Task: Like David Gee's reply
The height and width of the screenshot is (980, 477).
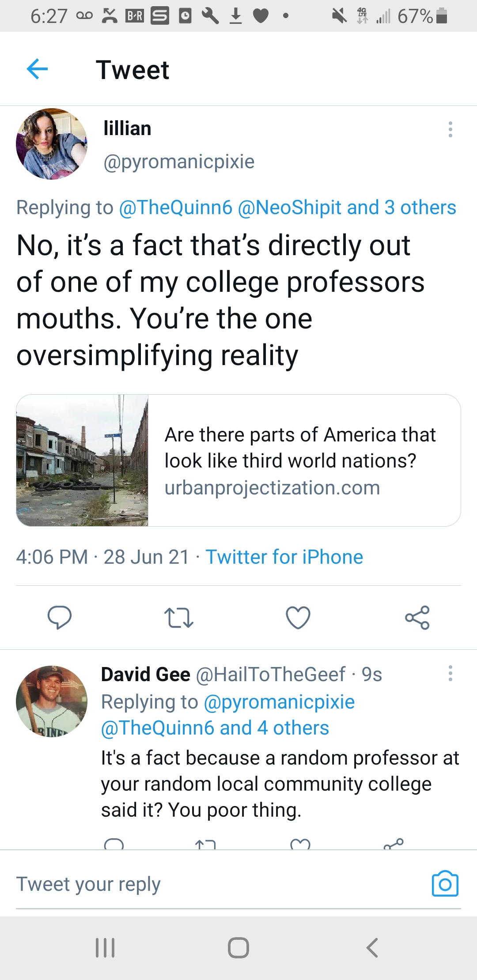Action: pyautogui.click(x=300, y=844)
